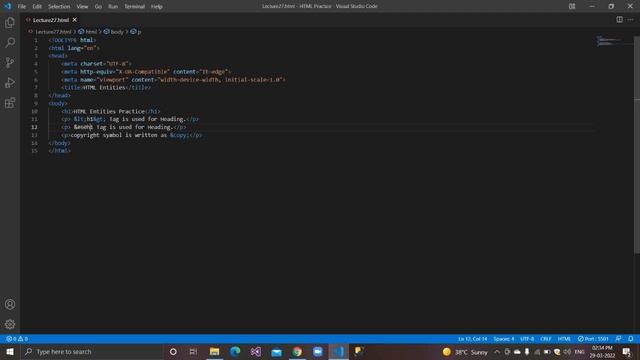Click line number 12 in the gutter
This screenshot has height=360, width=640.
click(x=34, y=127)
